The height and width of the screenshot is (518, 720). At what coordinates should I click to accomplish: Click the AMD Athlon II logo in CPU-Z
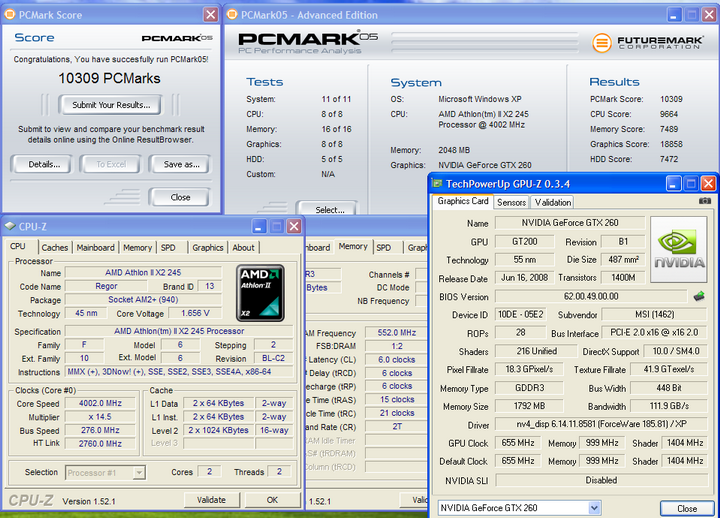260,293
